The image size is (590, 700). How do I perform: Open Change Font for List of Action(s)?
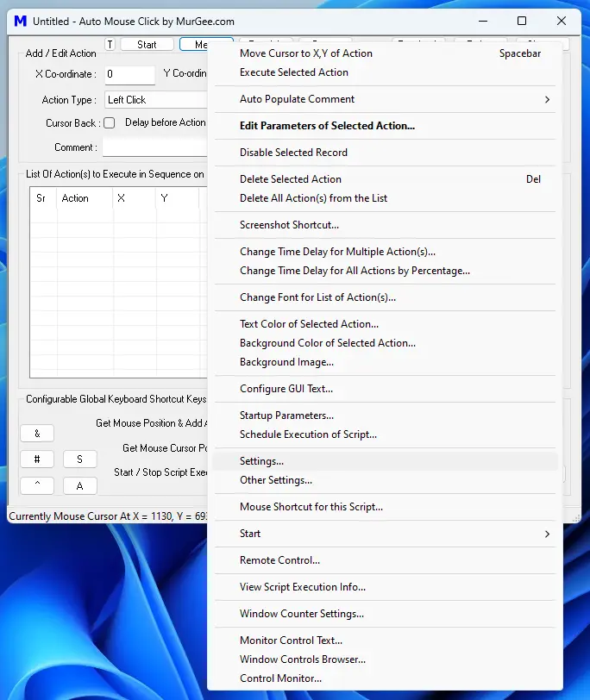click(385, 297)
